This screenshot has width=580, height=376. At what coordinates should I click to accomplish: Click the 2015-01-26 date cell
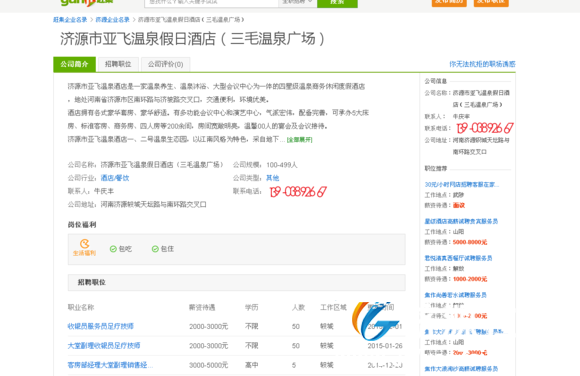click(385, 346)
